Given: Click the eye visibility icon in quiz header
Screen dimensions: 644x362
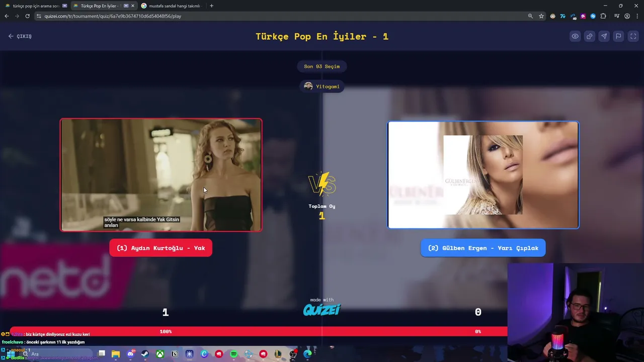Looking at the screenshot, I should coord(575,36).
